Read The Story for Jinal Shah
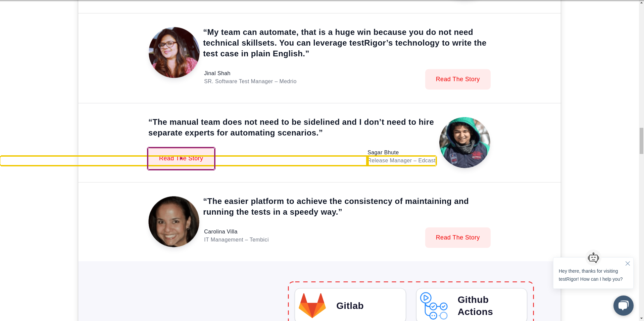This screenshot has width=644, height=321. [x=457, y=79]
